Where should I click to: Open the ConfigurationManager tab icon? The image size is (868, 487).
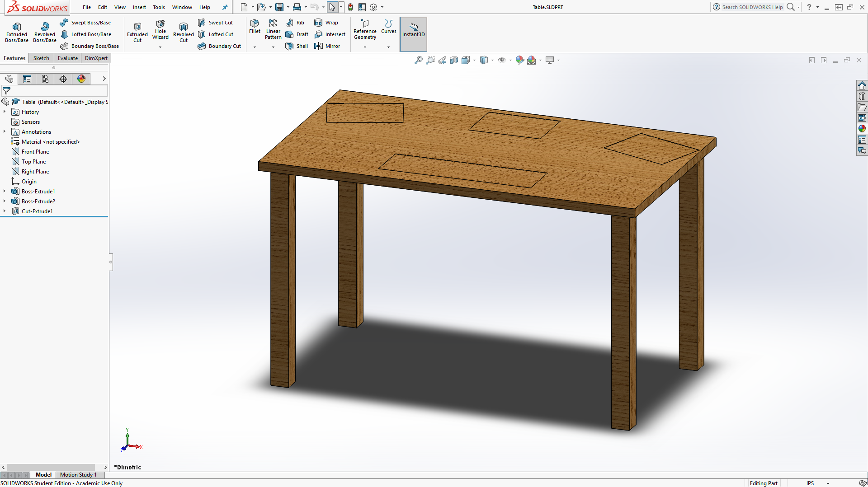click(45, 79)
